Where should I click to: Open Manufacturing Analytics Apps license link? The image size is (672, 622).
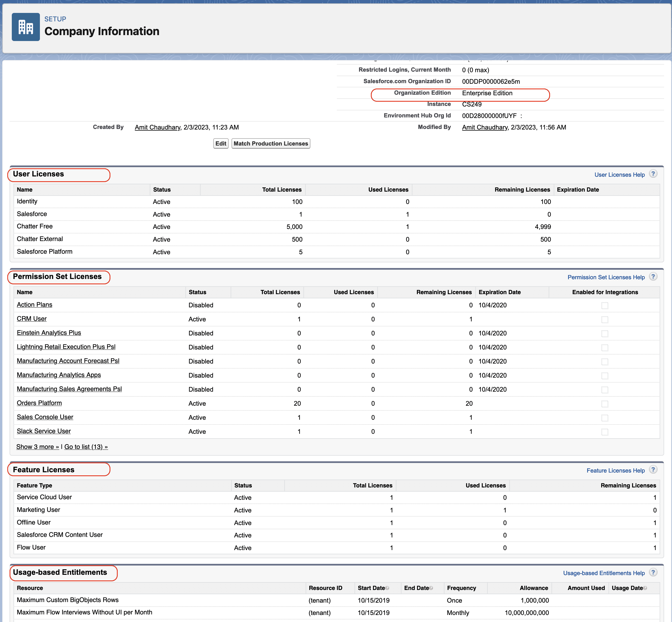click(58, 374)
